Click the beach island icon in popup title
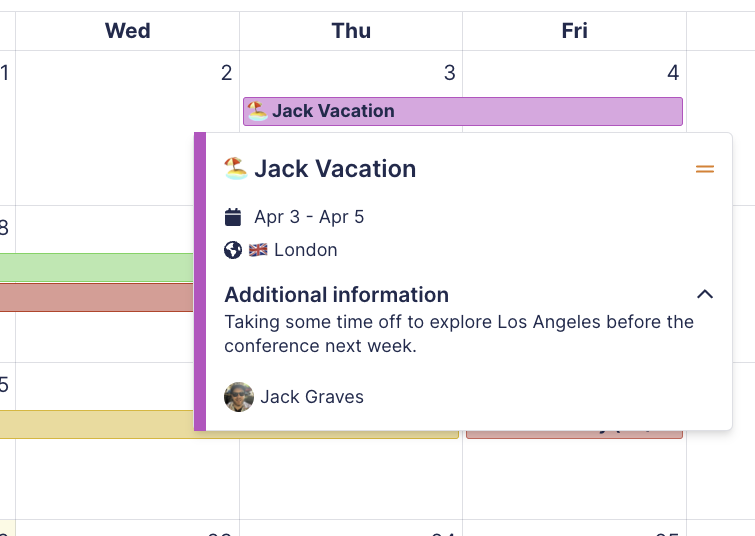 pyautogui.click(x=235, y=168)
